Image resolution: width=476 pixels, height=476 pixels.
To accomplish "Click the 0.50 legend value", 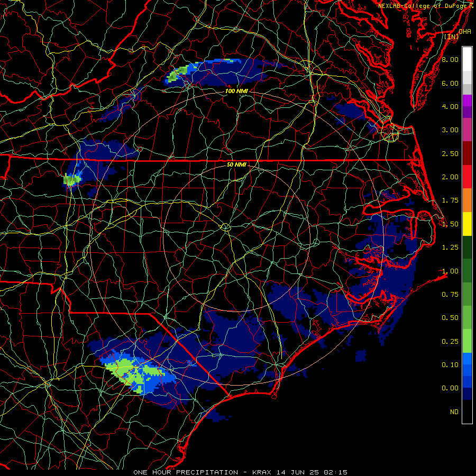I will (x=450, y=318).
